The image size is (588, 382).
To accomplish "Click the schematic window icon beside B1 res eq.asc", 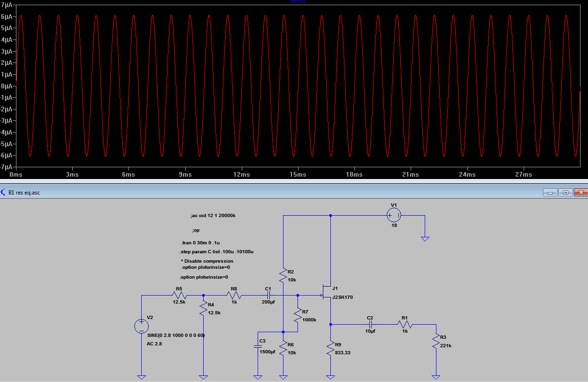I will tap(4, 192).
